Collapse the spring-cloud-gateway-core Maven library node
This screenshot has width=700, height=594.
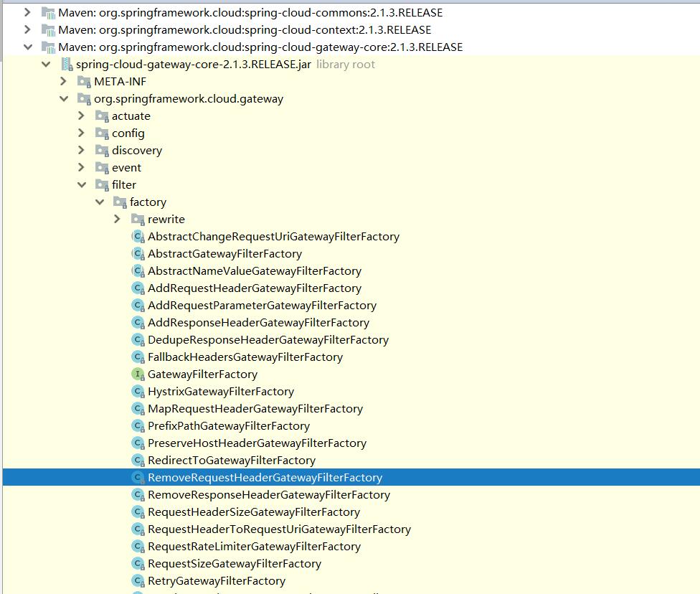tap(28, 47)
